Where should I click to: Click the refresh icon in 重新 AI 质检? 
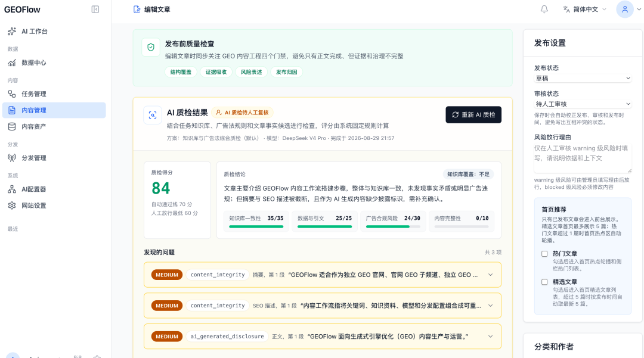456,115
